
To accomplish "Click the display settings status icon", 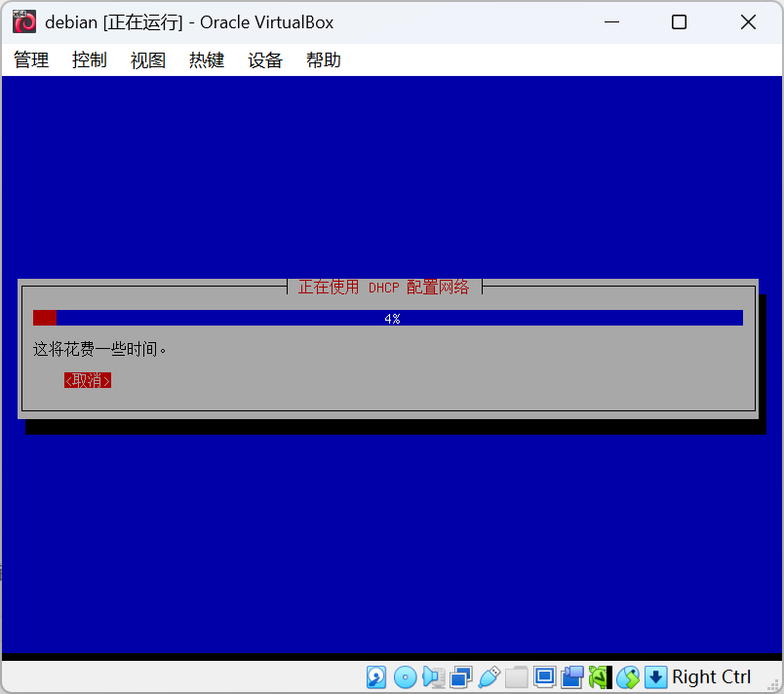I will pyautogui.click(x=544, y=677).
